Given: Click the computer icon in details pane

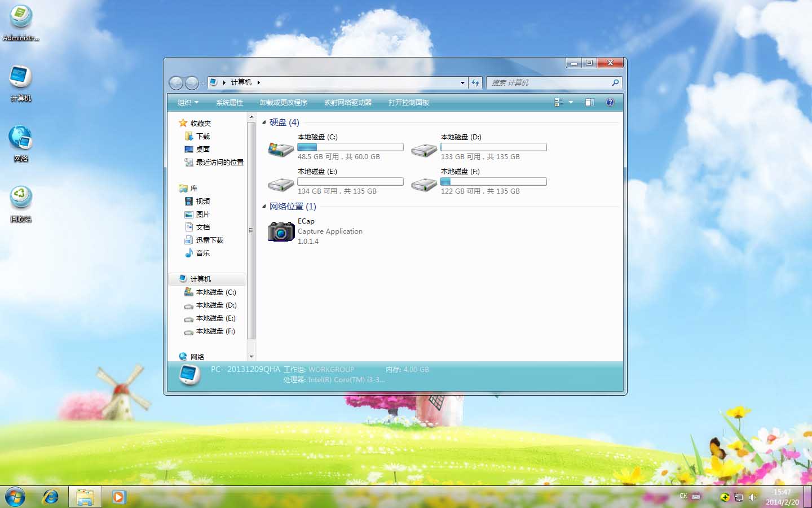Looking at the screenshot, I should 189,375.
